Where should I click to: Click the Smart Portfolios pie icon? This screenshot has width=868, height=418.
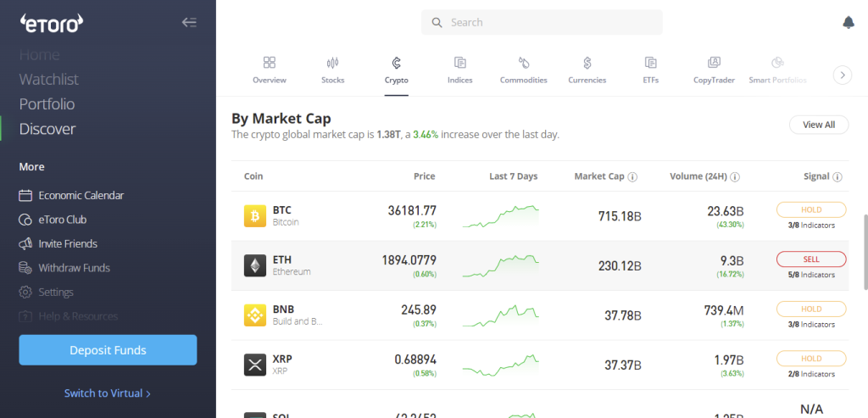coord(778,62)
